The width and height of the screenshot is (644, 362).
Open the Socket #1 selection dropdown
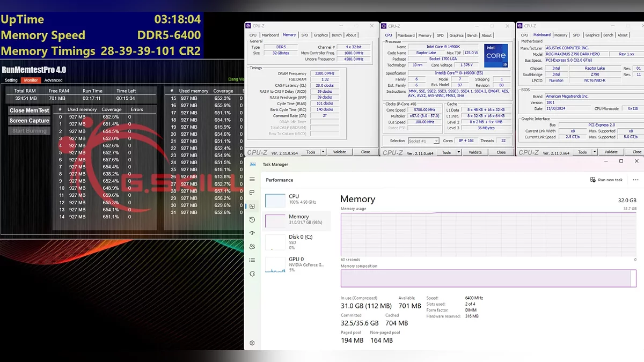(x=423, y=141)
